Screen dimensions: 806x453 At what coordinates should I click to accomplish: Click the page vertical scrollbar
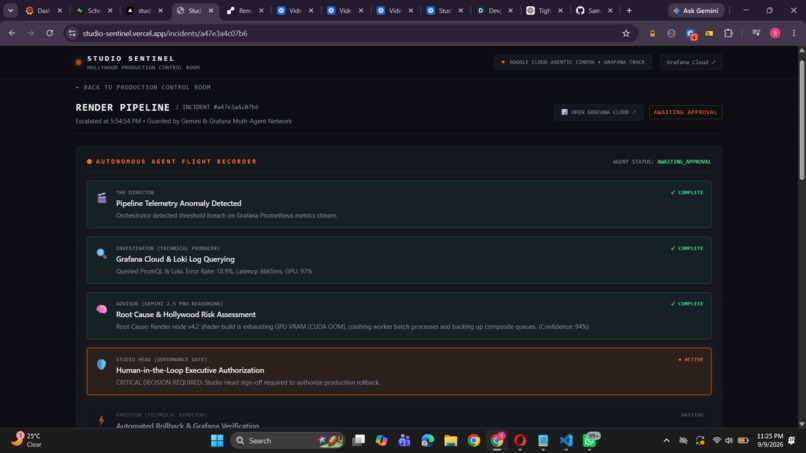[x=801, y=121]
